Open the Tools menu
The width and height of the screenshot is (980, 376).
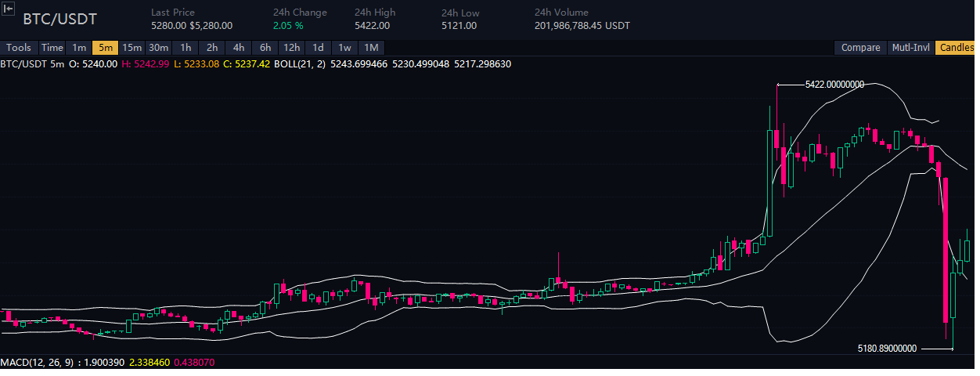(x=19, y=48)
